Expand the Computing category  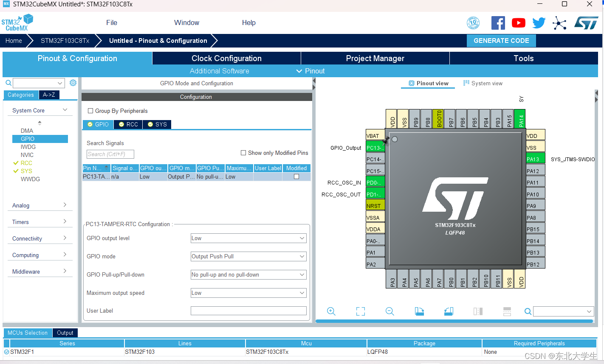65,255
